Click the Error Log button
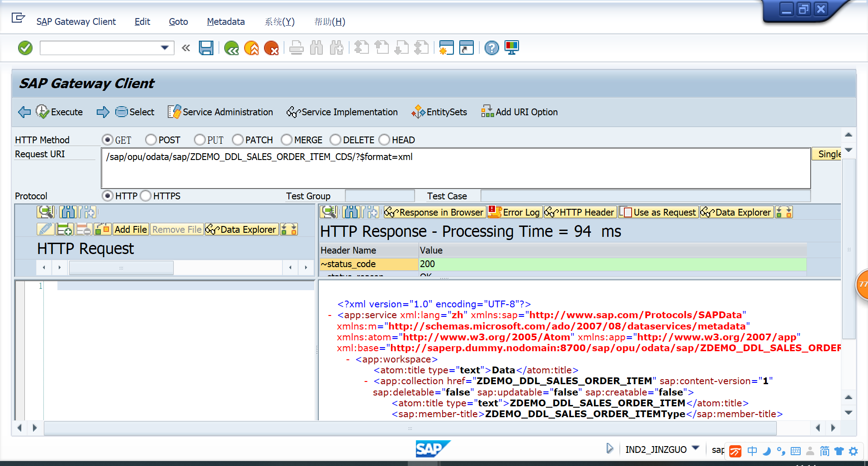The width and height of the screenshot is (868, 466). (514, 212)
